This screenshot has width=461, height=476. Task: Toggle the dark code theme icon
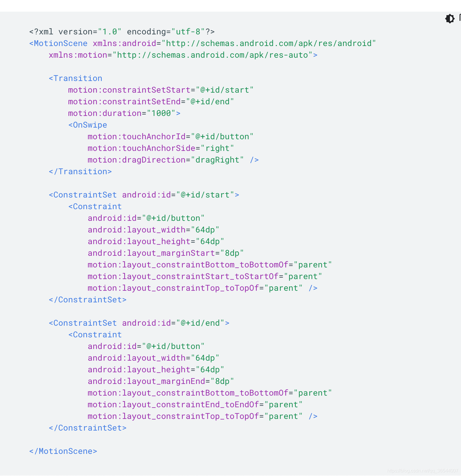pos(450,19)
